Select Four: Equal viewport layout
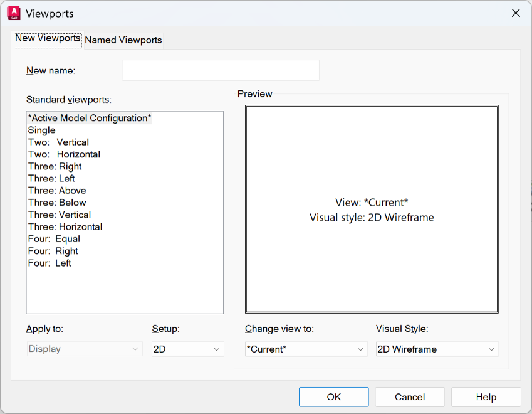 click(54, 239)
